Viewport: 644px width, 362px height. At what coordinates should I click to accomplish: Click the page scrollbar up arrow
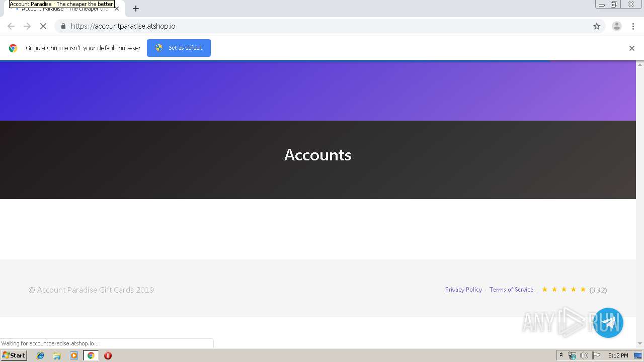point(640,64)
